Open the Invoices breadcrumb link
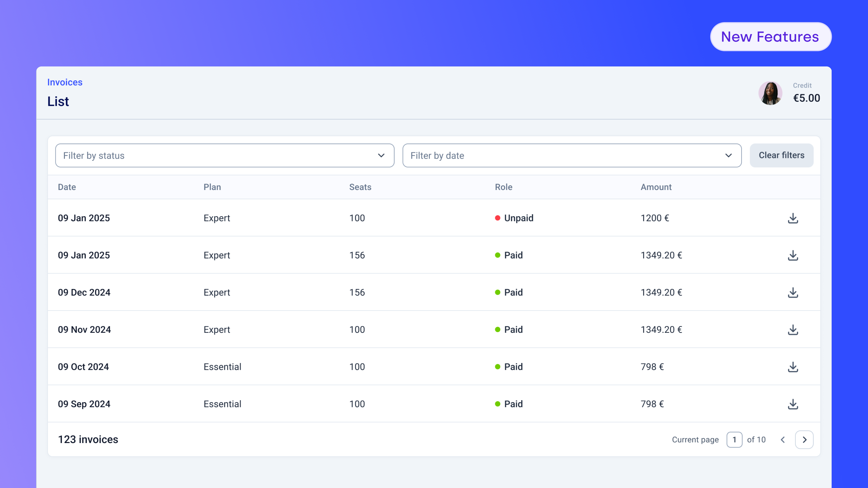This screenshot has width=868, height=488. [65, 82]
